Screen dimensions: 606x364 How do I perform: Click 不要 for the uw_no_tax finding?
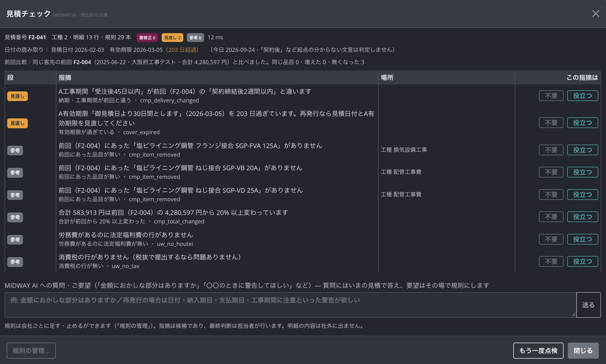click(x=551, y=261)
